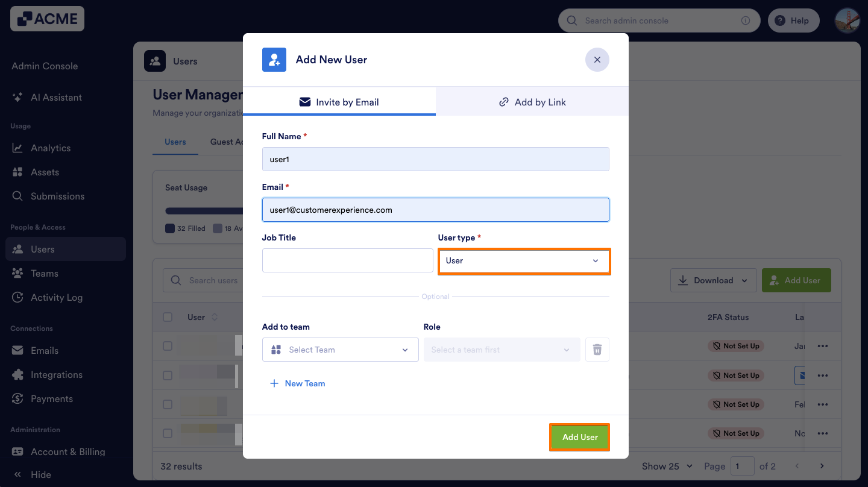Go to the previous page of results

tap(797, 466)
